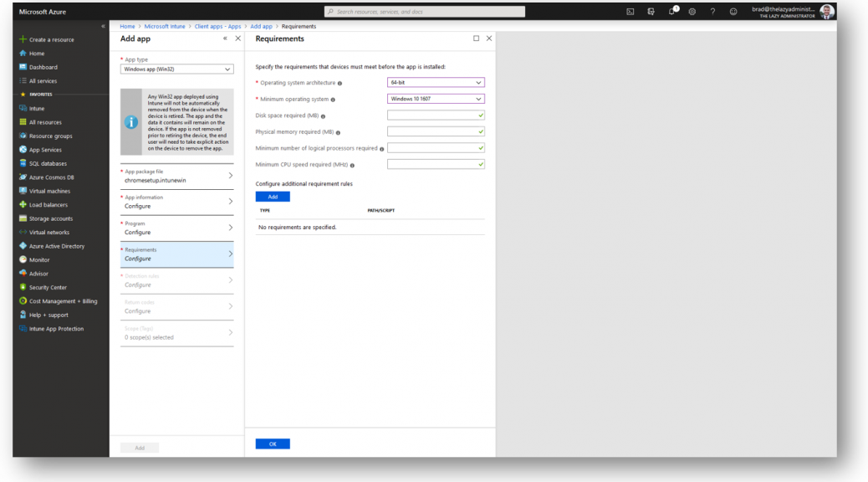
Task: Open the All resources grid icon
Action: pos(23,122)
